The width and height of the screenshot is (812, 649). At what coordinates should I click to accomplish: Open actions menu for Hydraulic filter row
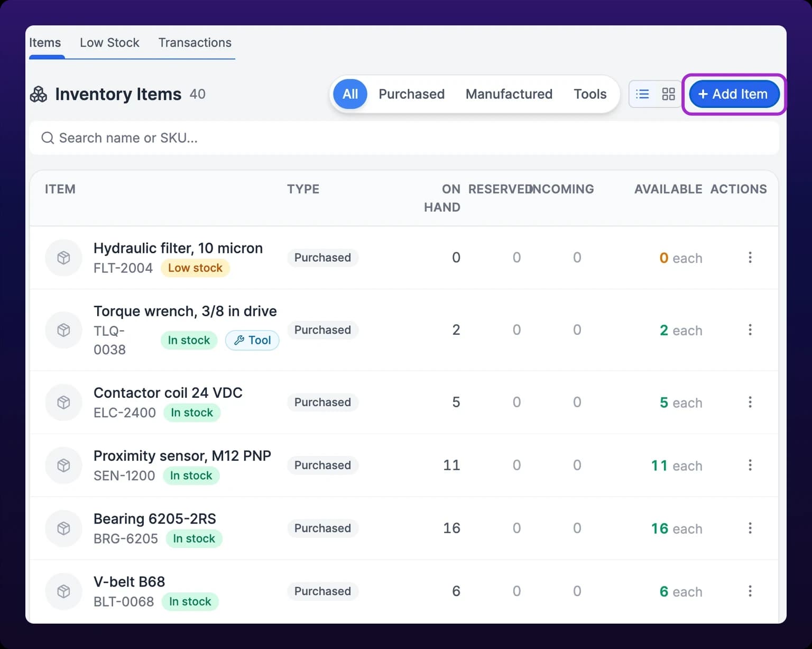[x=750, y=258]
